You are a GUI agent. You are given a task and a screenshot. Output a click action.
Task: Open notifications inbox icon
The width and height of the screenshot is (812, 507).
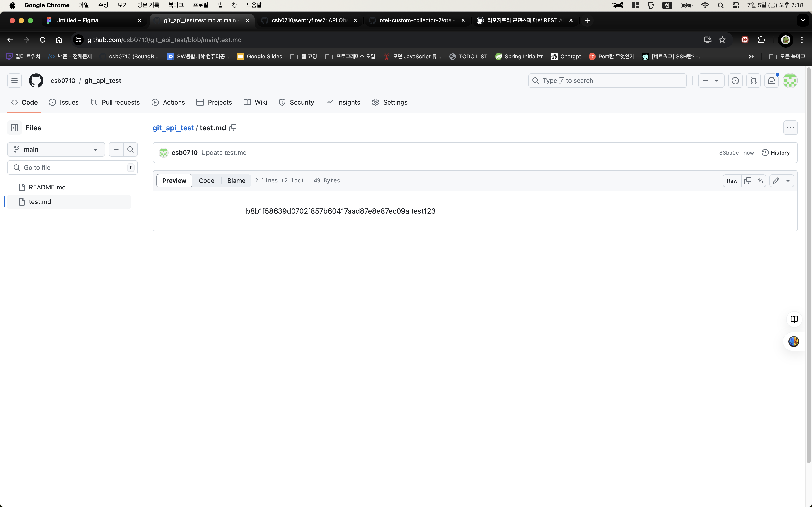(x=771, y=81)
